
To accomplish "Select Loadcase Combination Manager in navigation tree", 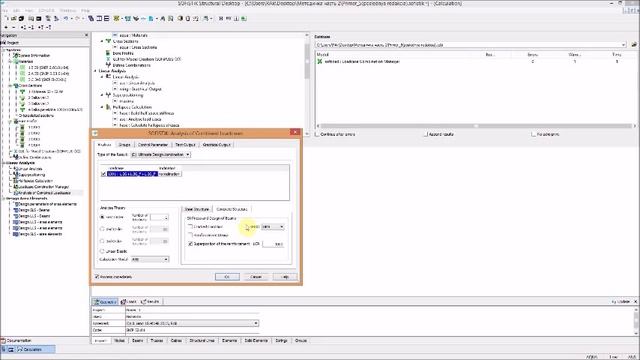I will [x=44, y=187].
